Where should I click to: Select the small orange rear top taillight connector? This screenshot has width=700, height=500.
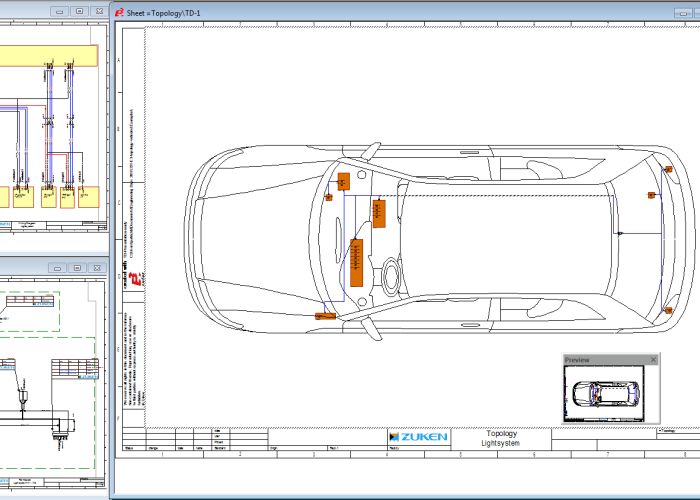(x=668, y=170)
